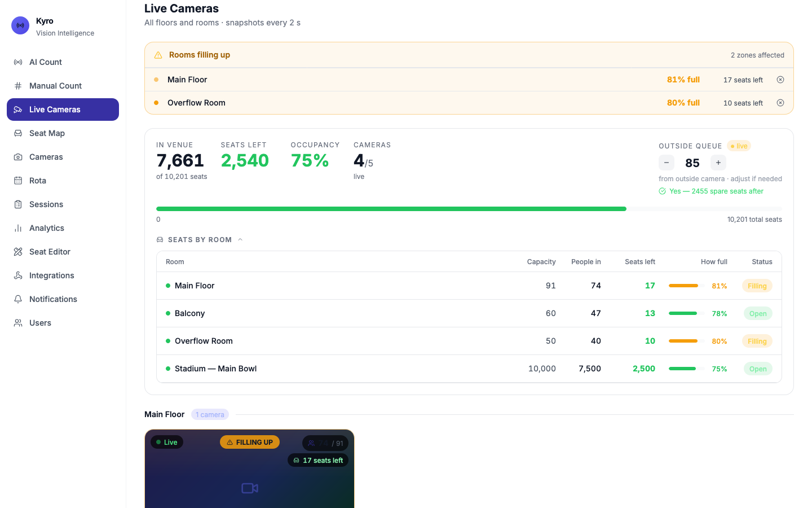812x508 pixels.
Task: Click the outside queue value 85
Action: [692, 163]
